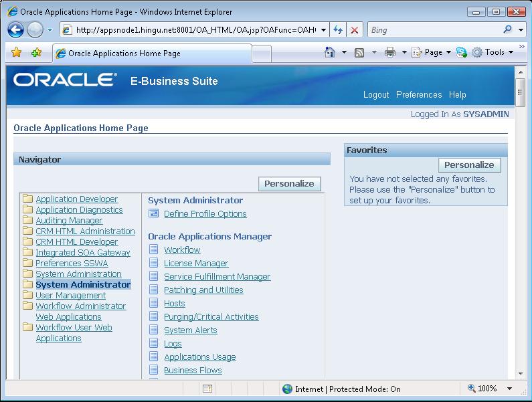Click the browser Home icon
The width and height of the screenshot is (532, 402).
tap(330, 52)
